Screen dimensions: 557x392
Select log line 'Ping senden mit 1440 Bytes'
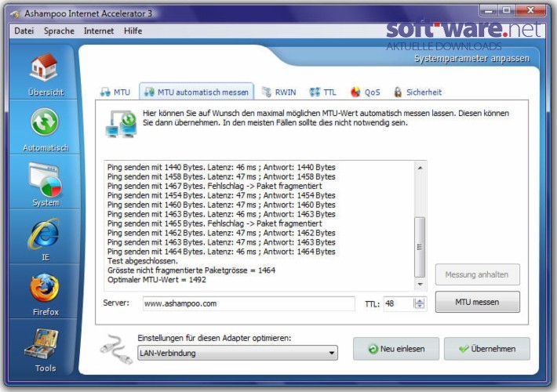pos(221,167)
